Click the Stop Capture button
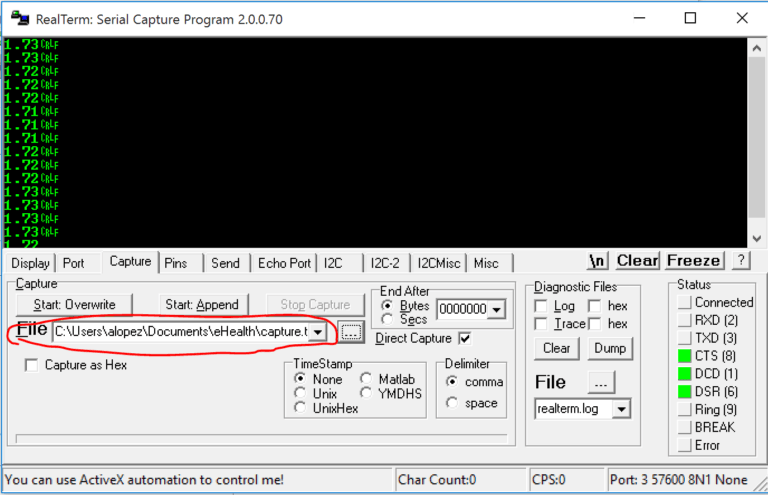Viewport: 768px width, 495px height. 315,305
